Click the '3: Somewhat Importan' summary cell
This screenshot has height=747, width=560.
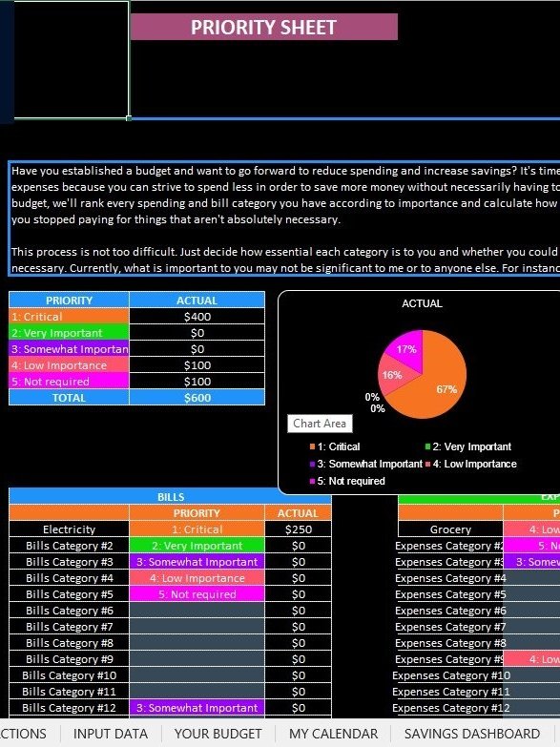point(69,349)
